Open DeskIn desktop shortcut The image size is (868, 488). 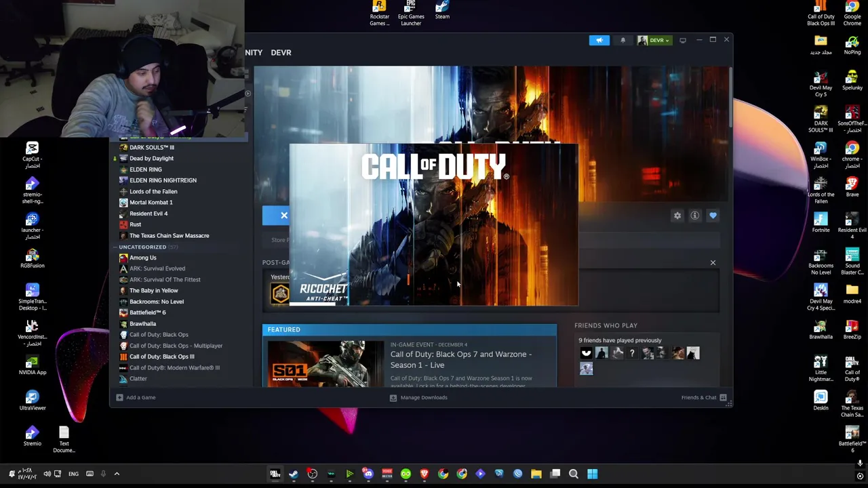(x=821, y=400)
